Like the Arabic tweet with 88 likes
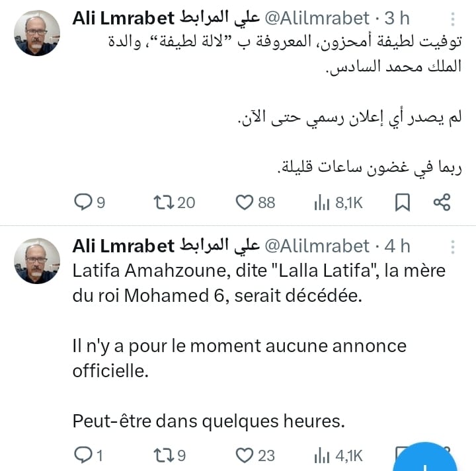The image size is (476, 471). point(245,202)
